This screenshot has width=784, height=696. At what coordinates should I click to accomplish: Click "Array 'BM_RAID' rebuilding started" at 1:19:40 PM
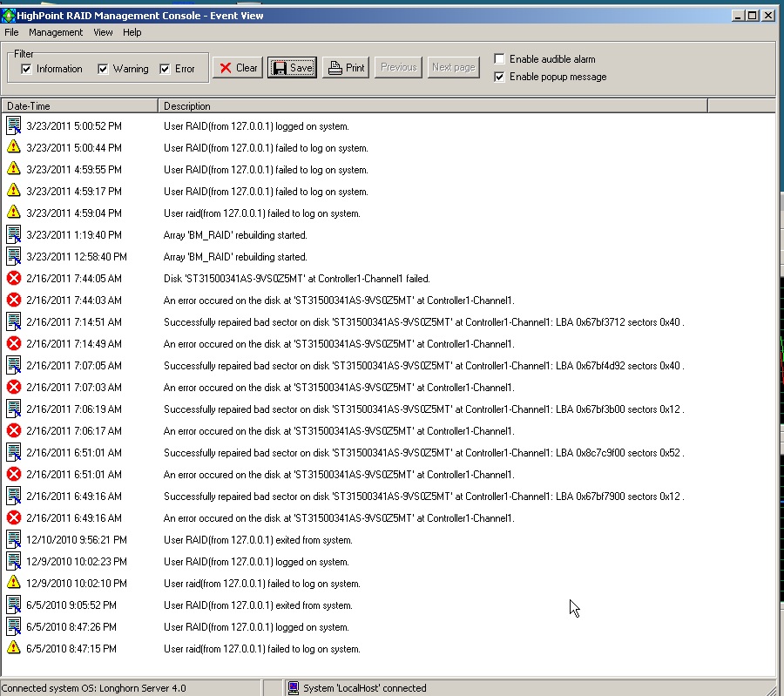[x=235, y=235]
